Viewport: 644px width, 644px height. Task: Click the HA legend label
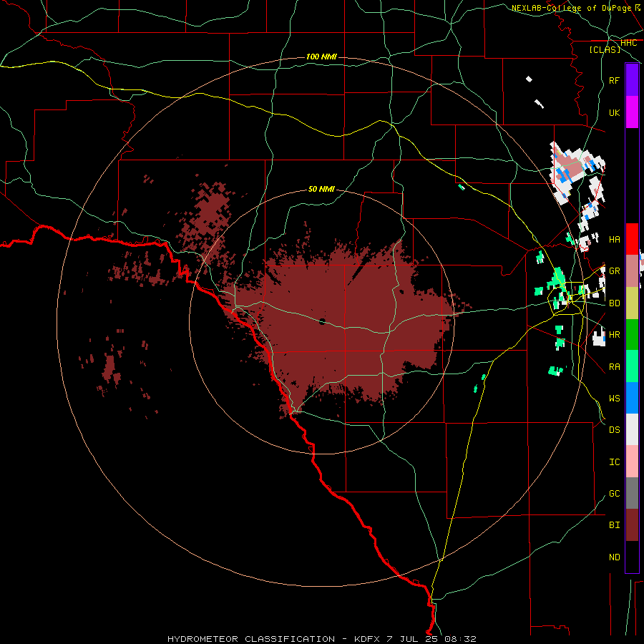pos(614,240)
